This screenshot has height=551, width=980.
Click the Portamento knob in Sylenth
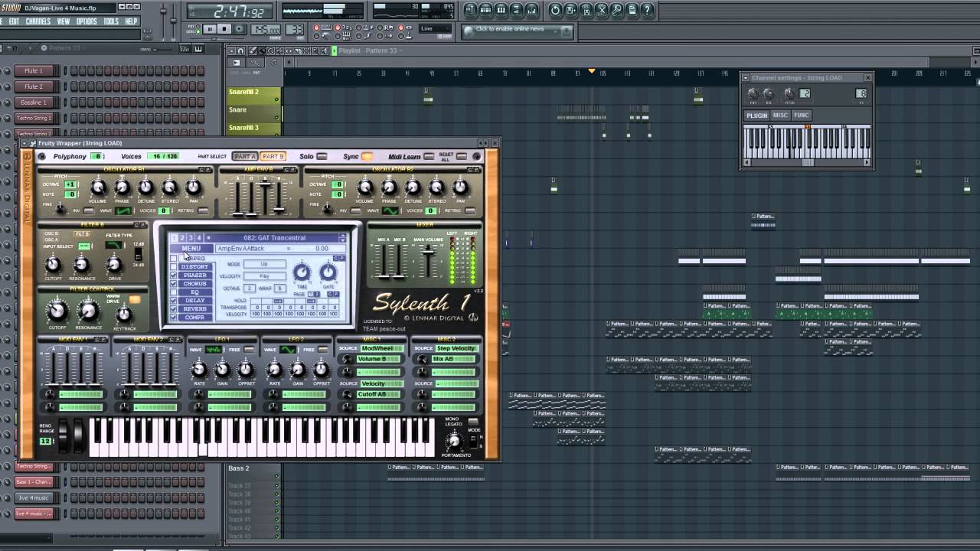click(454, 440)
